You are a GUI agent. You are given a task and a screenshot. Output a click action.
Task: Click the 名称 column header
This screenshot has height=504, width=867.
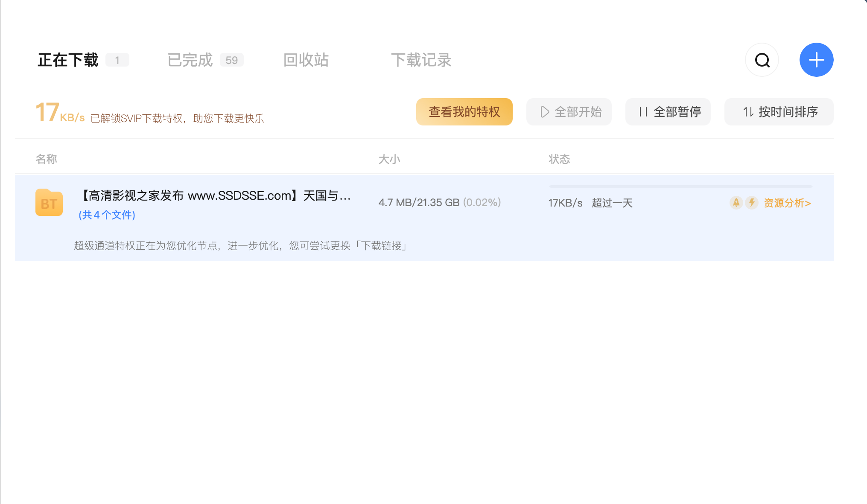point(46,159)
